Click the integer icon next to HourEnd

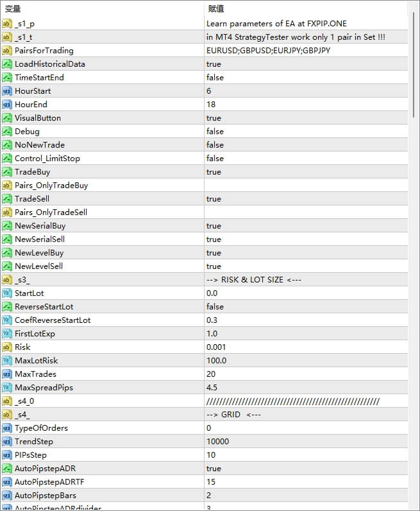tap(7, 104)
